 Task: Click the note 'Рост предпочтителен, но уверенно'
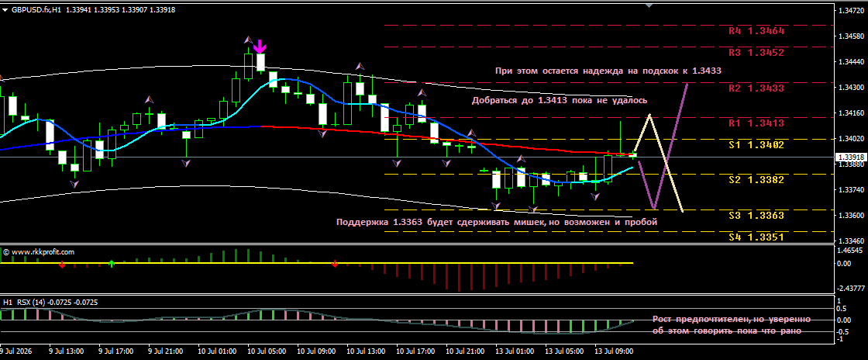coord(732,320)
